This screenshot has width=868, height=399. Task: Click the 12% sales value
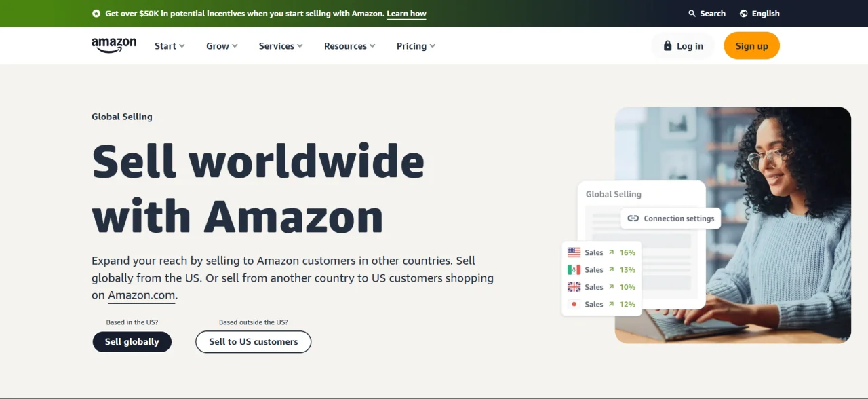pos(627,304)
